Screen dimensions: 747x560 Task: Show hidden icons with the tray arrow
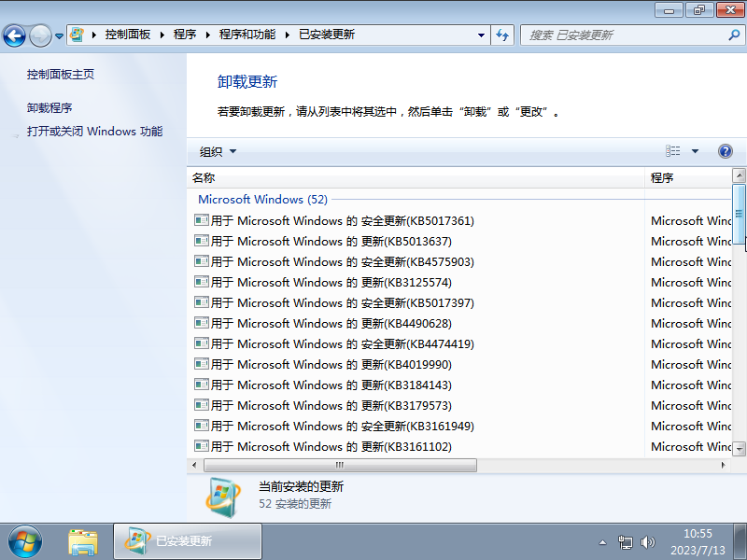pyautogui.click(x=603, y=541)
